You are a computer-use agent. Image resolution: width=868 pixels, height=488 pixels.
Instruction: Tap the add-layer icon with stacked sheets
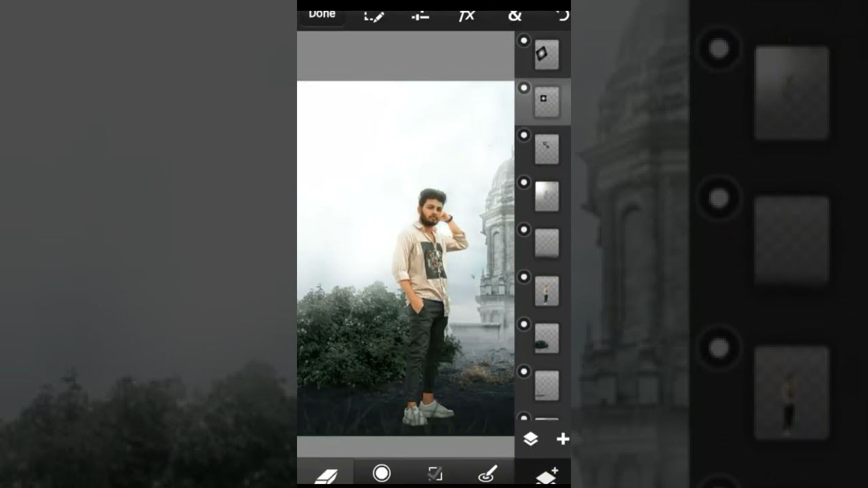[547, 476]
